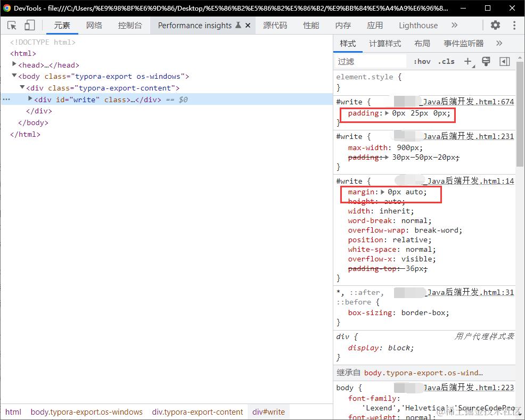Click the word-break normal declaration
This screenshot has width=525, height=420.
point(390,221)
